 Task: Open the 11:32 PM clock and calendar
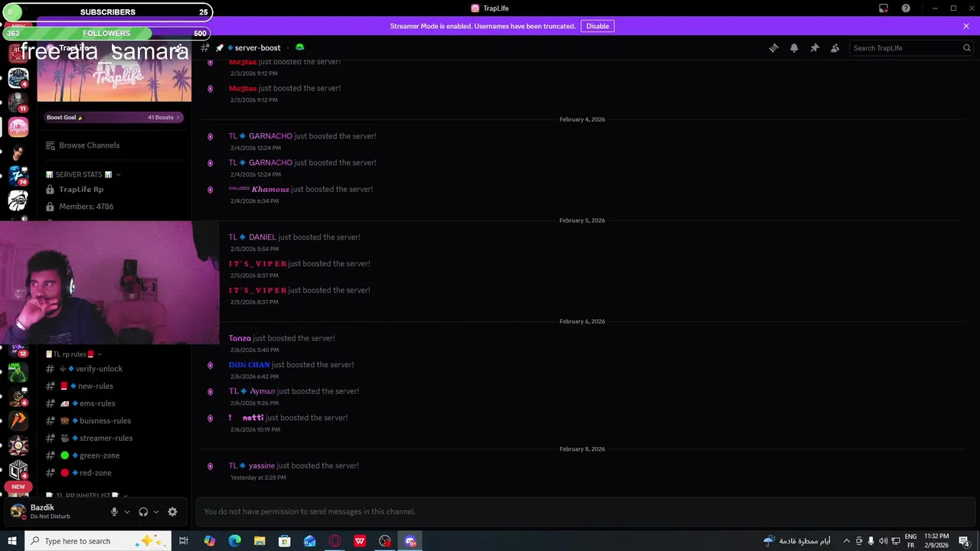point(936,541)
